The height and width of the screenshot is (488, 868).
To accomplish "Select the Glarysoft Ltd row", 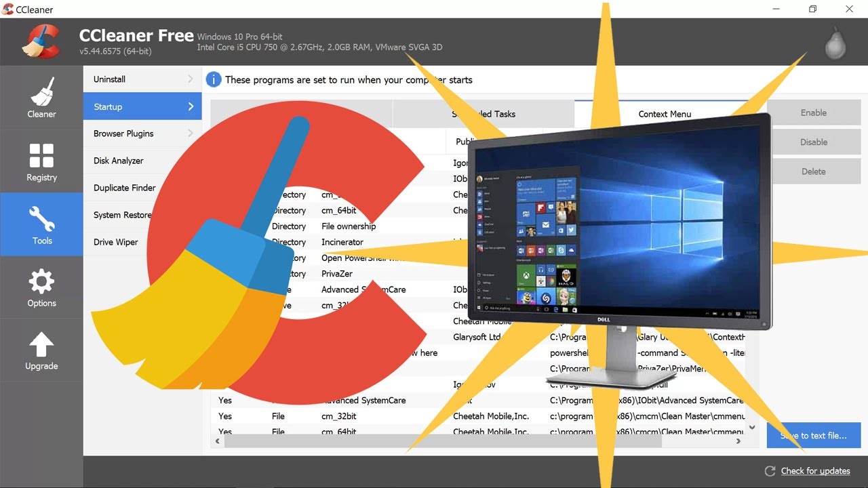I will click(x=478, y=337).
